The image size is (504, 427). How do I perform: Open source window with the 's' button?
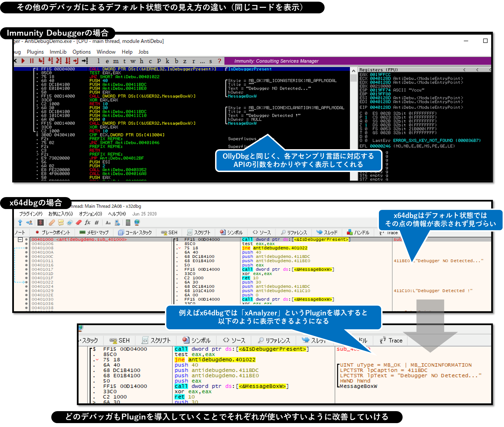click(211, 61)
